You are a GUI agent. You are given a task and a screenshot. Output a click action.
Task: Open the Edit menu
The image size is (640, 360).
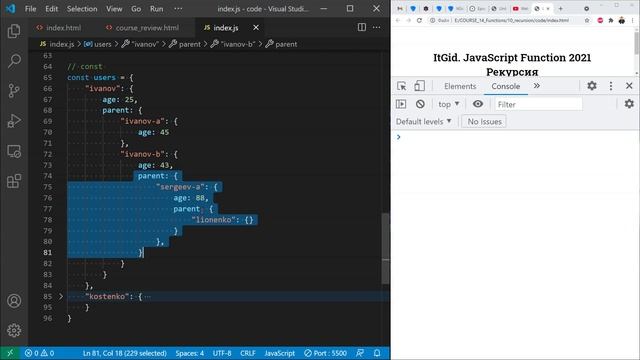point(51,9)
